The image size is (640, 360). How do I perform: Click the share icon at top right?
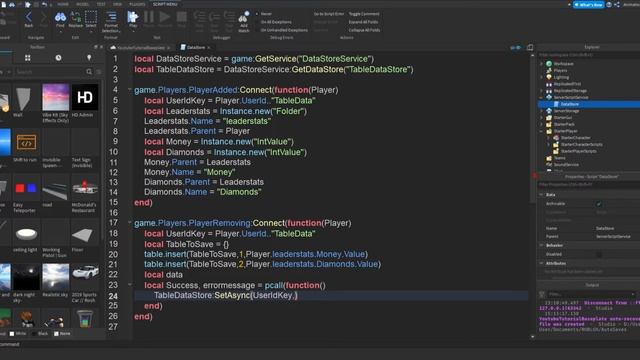[x=617, y=4]
